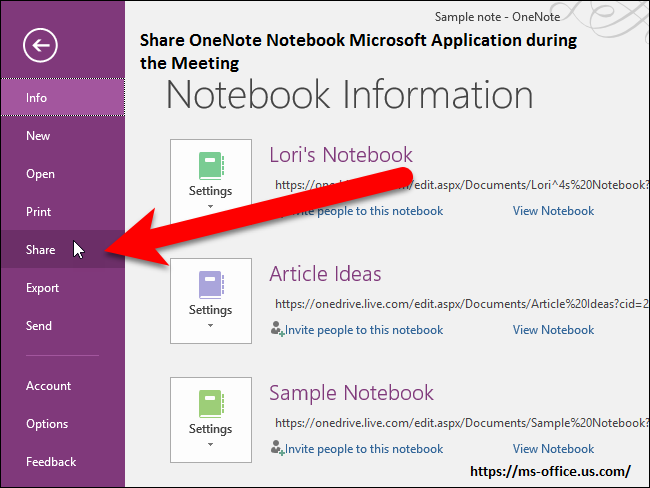
Task: Click Invite people link for Sample Notebook
Action: (364, 449)
